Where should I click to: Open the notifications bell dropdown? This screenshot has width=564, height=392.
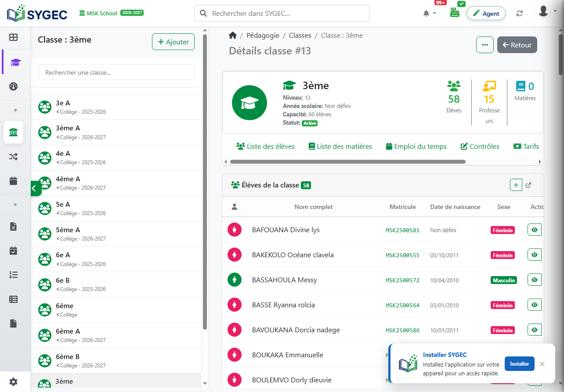430,14
